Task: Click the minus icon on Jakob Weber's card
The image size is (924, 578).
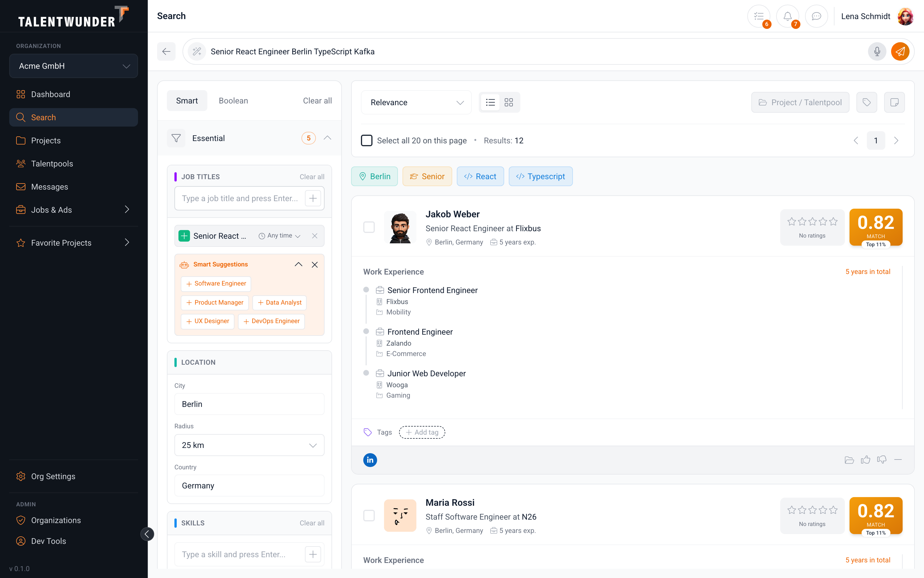Action: click(x=898, y=460)
